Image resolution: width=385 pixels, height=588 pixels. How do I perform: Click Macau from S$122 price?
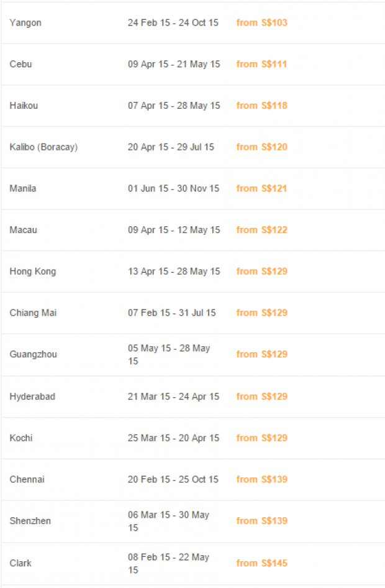pyautogui.click(x=261, y=230)
